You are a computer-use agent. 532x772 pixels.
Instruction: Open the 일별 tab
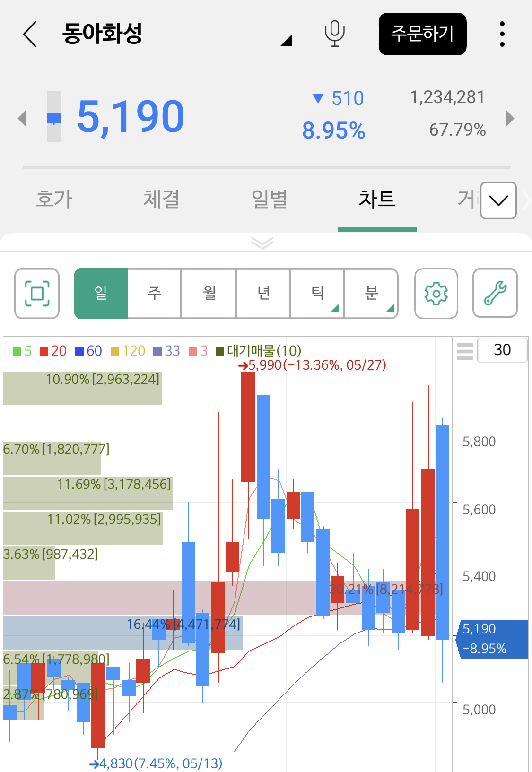tap(269, 199)
